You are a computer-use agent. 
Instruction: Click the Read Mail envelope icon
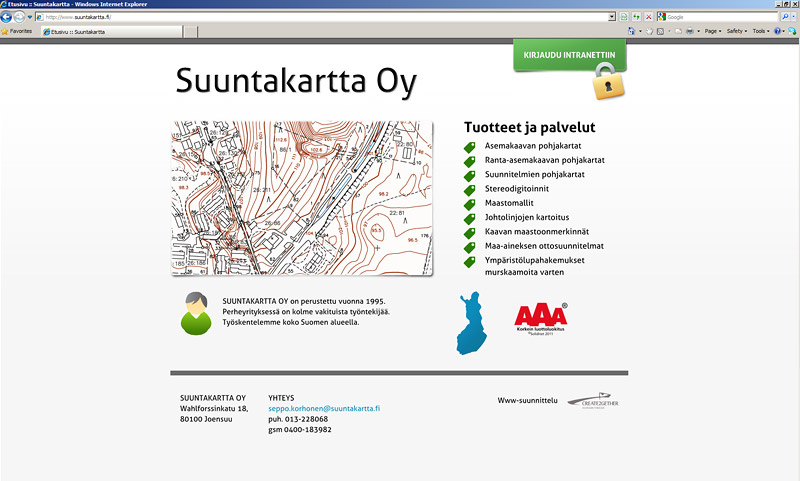tap(678, 31)
